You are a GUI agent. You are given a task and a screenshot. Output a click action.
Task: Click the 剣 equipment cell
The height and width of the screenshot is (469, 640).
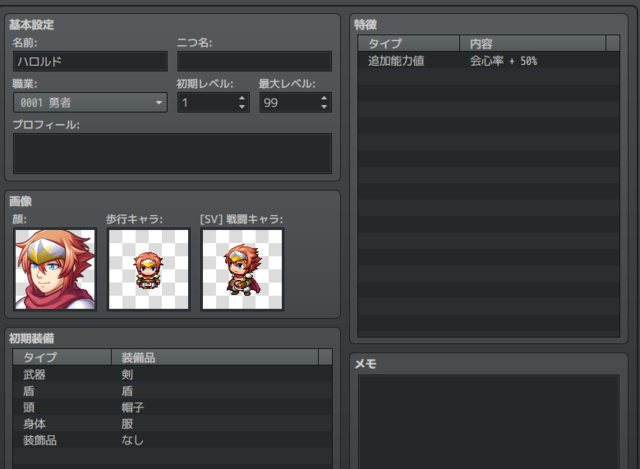[127, 374]
